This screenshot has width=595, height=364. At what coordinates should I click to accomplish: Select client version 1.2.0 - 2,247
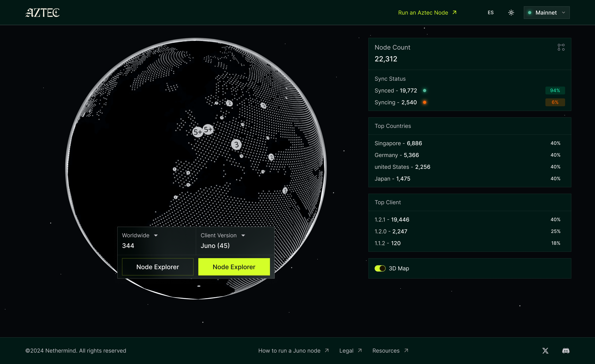(469, 231)
